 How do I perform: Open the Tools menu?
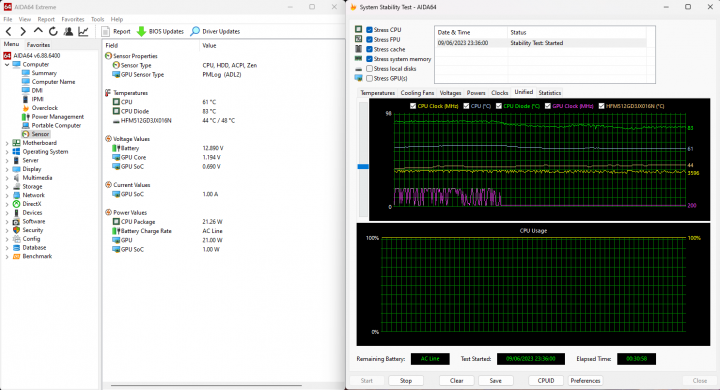[97, 19]
